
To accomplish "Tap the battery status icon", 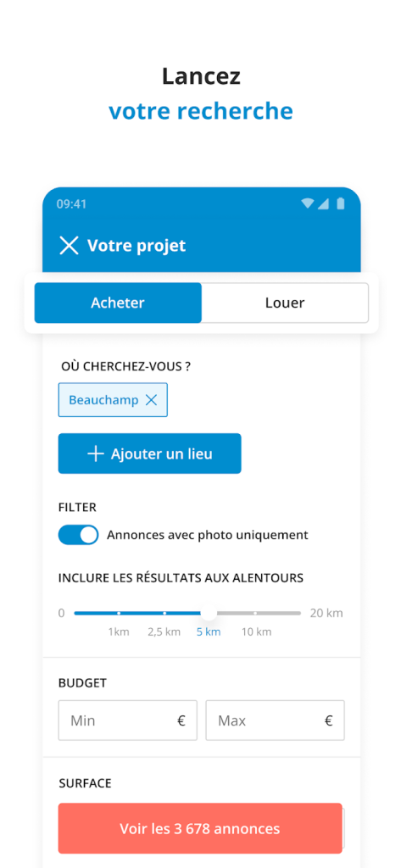I will click(340, 203).
